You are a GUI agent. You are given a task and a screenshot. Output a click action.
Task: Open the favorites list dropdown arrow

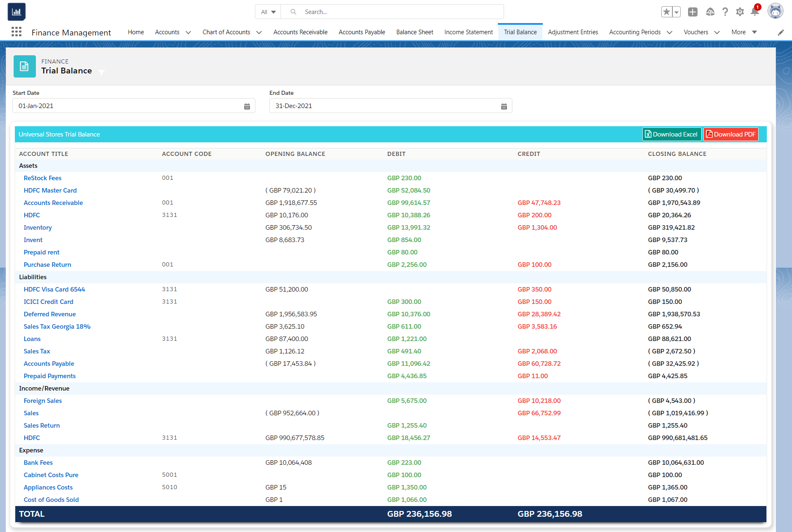pos(676,12)
